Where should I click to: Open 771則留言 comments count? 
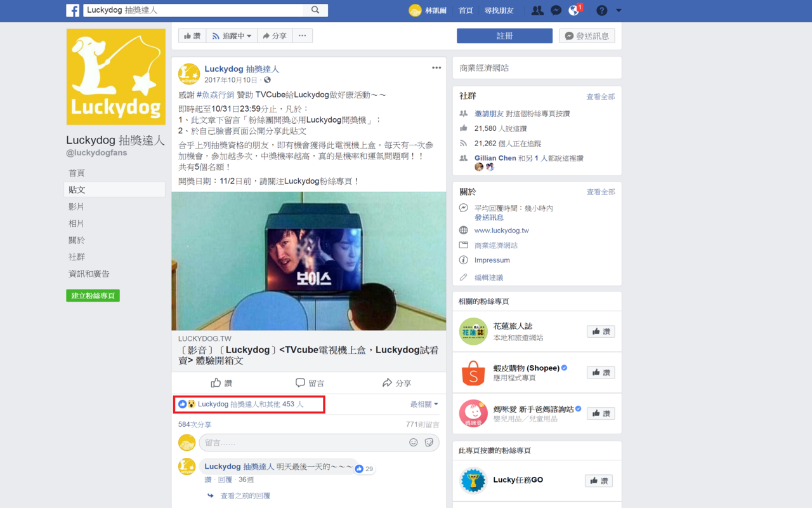pos(422,424)
